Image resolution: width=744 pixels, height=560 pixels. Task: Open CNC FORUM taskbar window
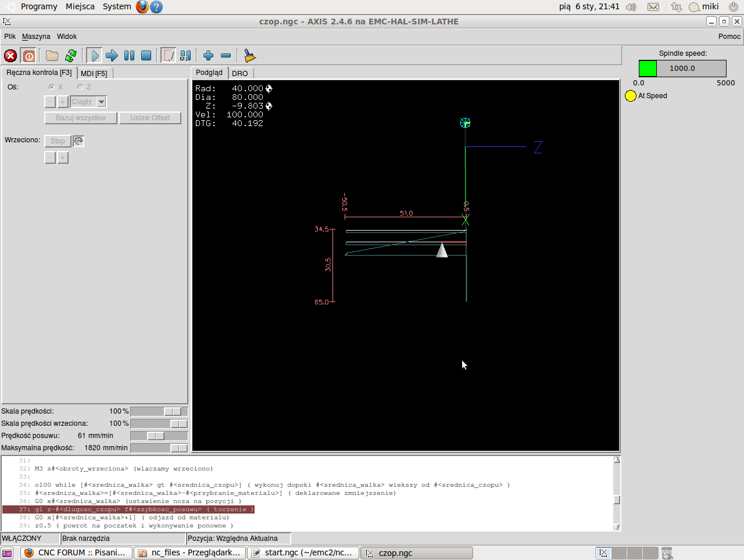click(76, 553)
